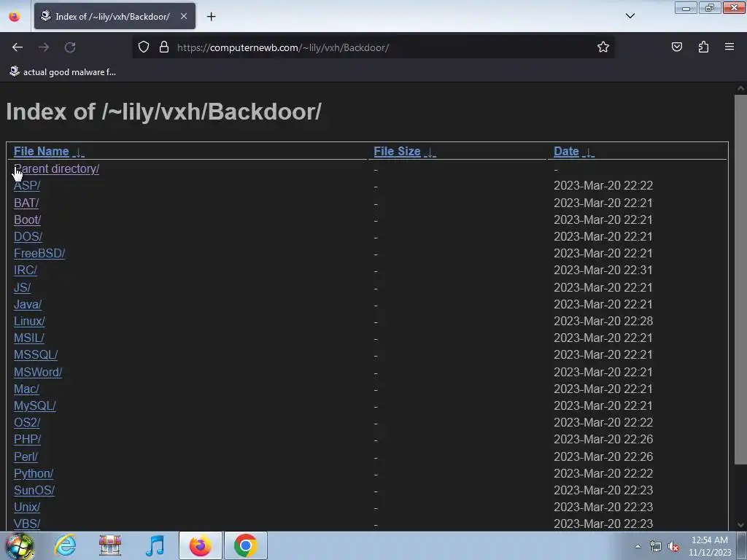The image size is (747, 560).
Task: Open the MSIL/ folder link
Action: click(29, 338)
